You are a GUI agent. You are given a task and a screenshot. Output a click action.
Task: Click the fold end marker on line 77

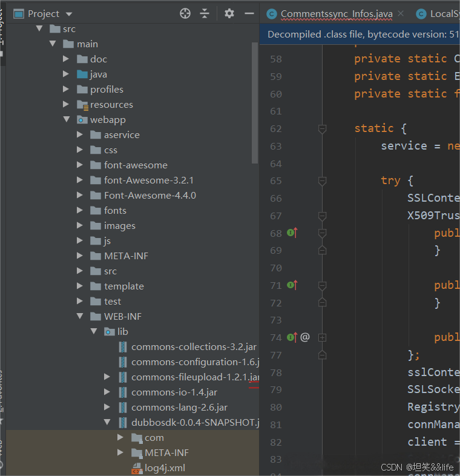pyautogui.click(x=322, y=354)
